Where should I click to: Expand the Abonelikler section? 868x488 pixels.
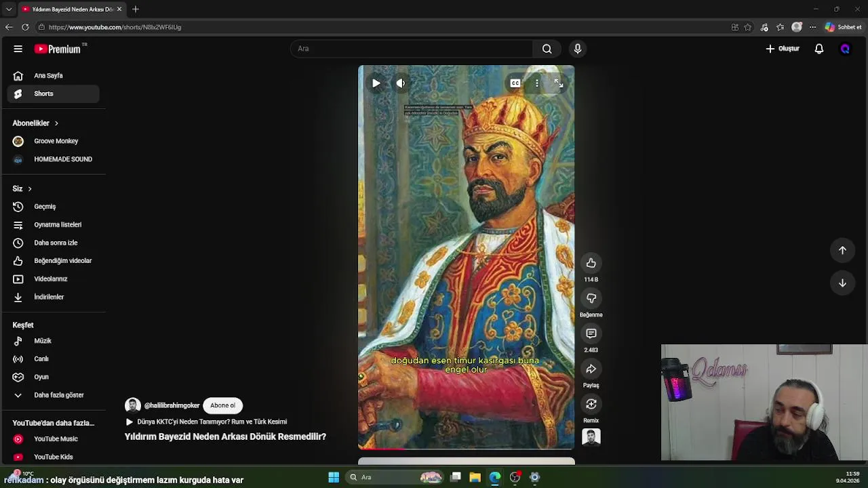point(35,123)
